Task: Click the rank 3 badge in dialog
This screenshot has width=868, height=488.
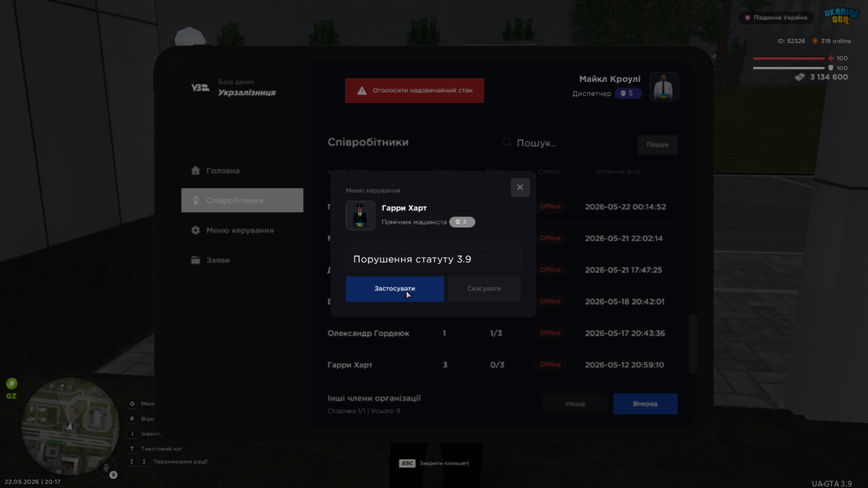Action: click(462, 222)
